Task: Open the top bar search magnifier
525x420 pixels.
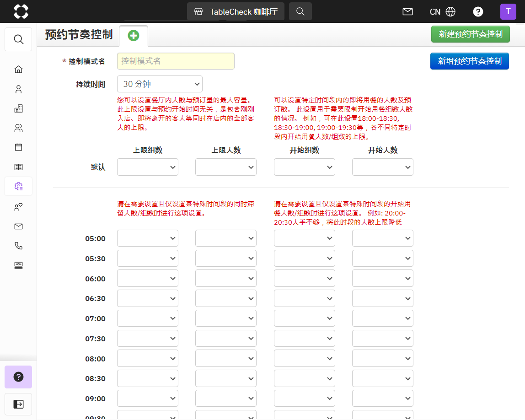Action: pyautogui.click(x=300, y=11)
